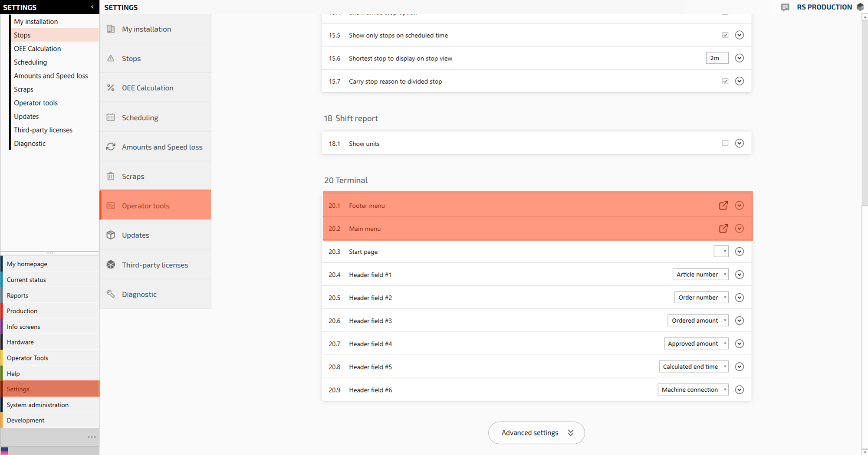Enable Show units in Shift report
This screenshot has width=868, height=455.
(x=725, y=143)
